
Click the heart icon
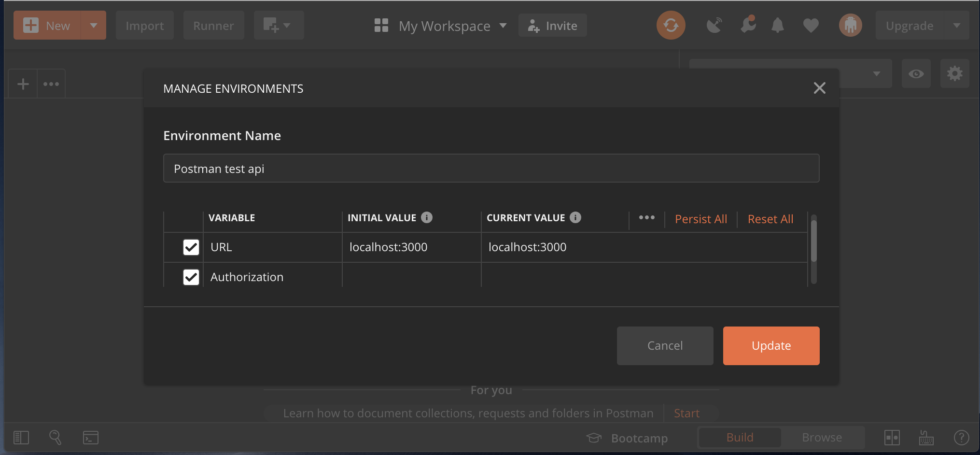point(811,26)
